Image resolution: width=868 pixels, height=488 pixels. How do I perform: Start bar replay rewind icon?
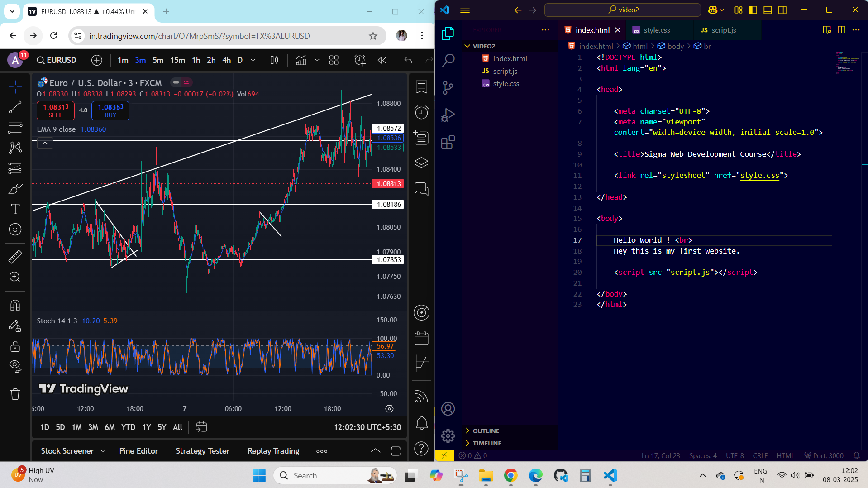382,60
